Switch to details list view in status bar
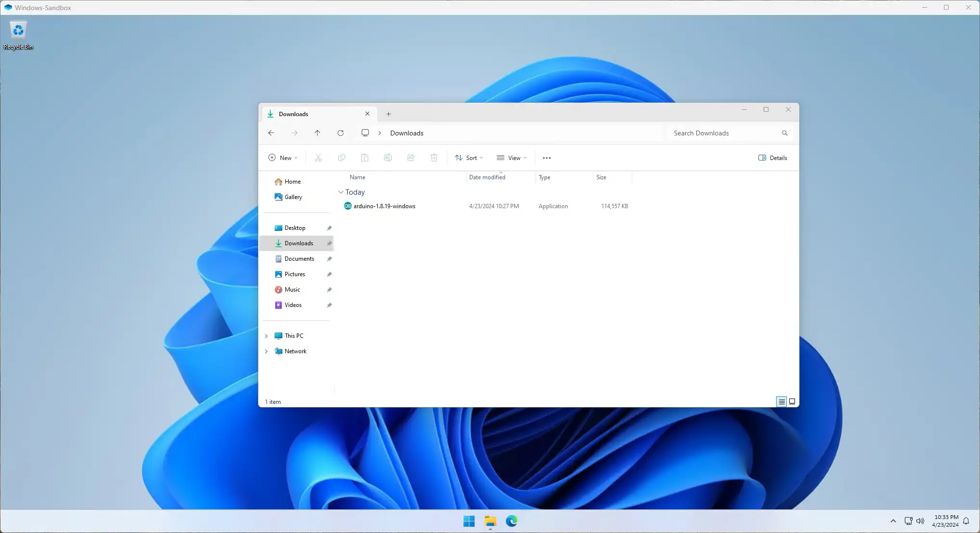This screenshot has width=980, height=533. pos(781,401)
